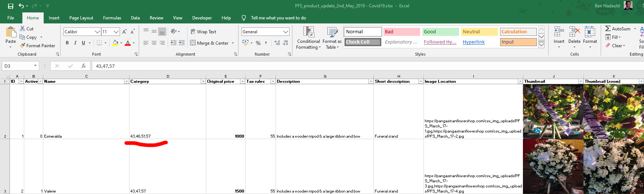This screenshot has height=194, width=644.
Task: Apply cell borders icon
Action: (99, 43)
